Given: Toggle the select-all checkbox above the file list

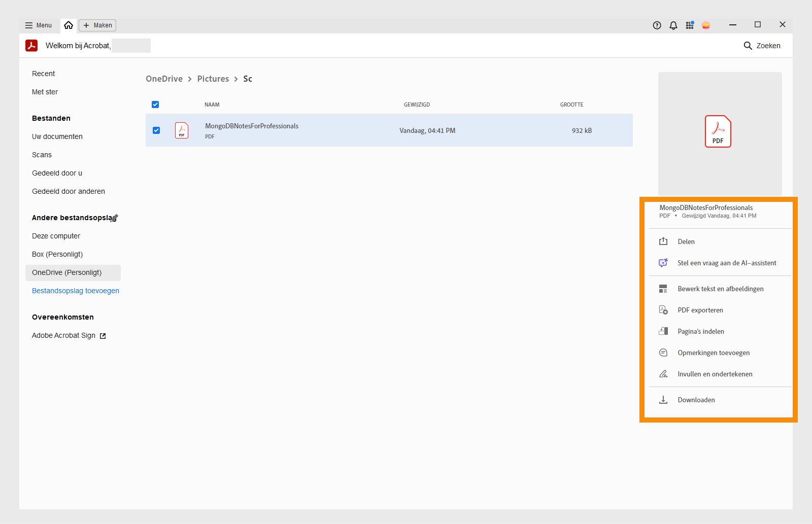Looking at the screenshot, I should pyautogui.click(x=155, y=104).
